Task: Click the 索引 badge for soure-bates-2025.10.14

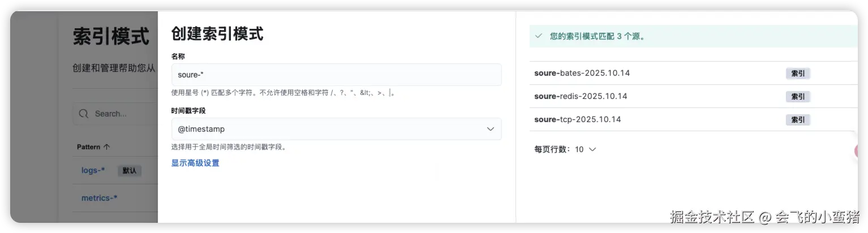Action: click(x=798, y=74)
